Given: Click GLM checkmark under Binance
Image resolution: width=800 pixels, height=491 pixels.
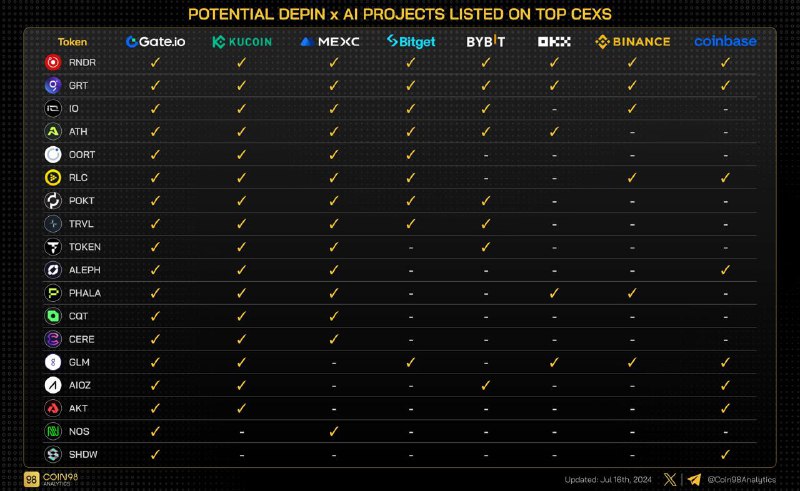Looking at the screenshot, I should pyautogui.click(x=632, y=362).
